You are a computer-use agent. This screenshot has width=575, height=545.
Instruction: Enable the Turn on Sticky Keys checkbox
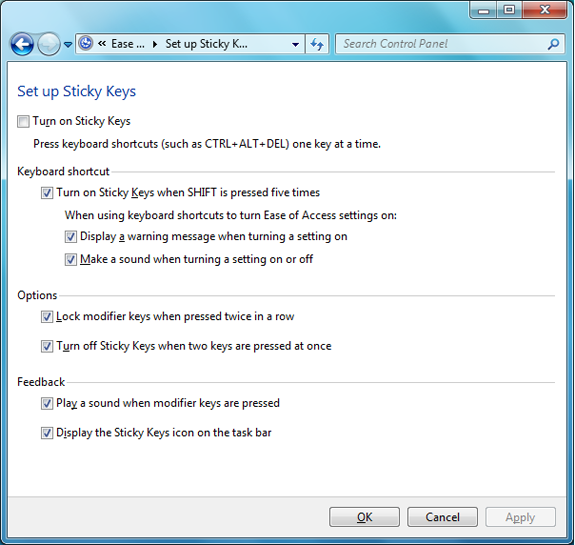[23, 121]
